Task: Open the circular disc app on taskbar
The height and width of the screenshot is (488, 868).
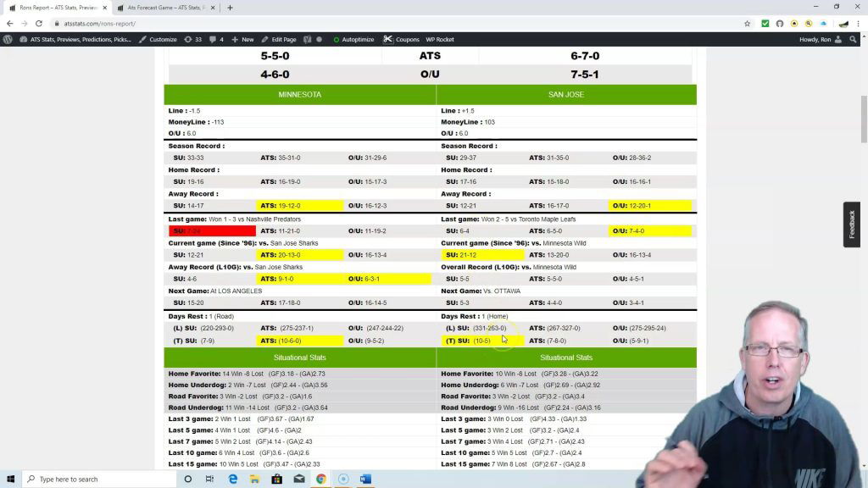Action: click(x=343, y=480)
